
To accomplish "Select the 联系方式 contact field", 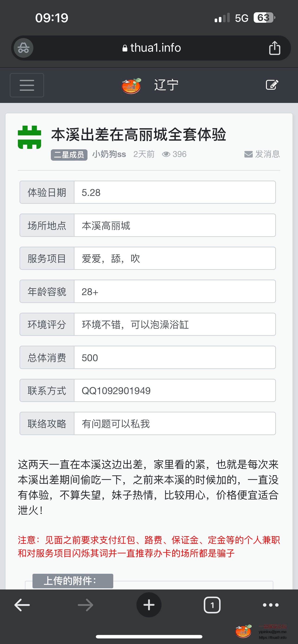I will pyautogui.click(x=175, y=390).
